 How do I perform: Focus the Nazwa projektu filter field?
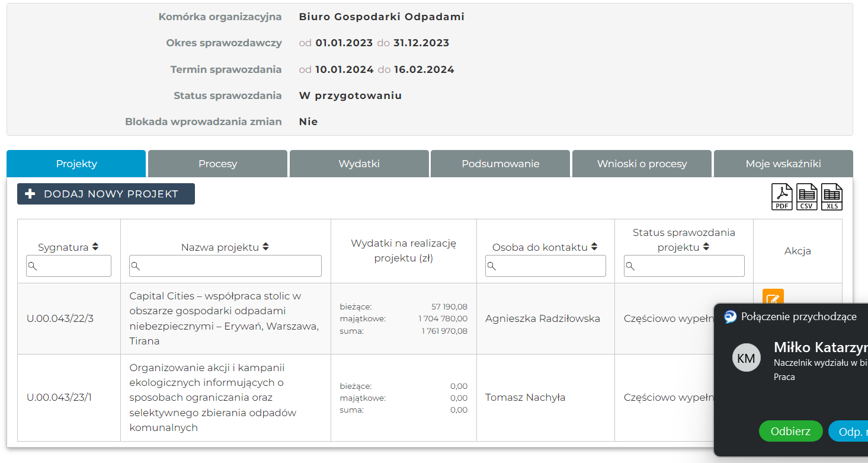coord(225,266)
